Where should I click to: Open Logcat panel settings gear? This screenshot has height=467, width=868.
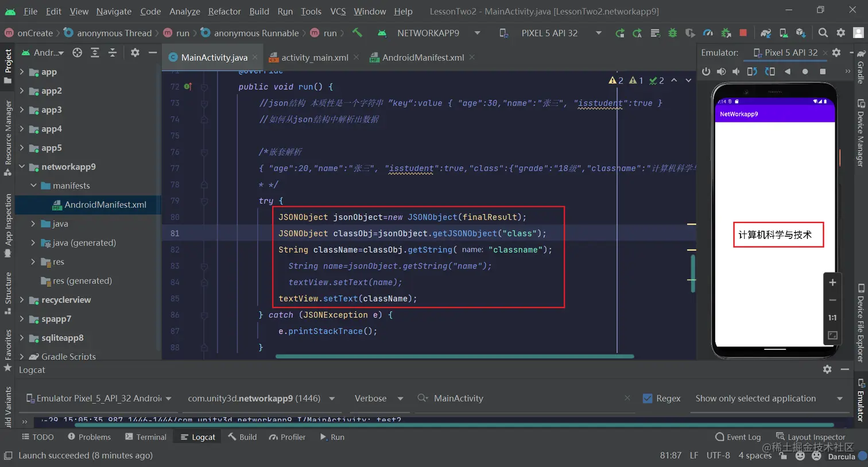827,369
